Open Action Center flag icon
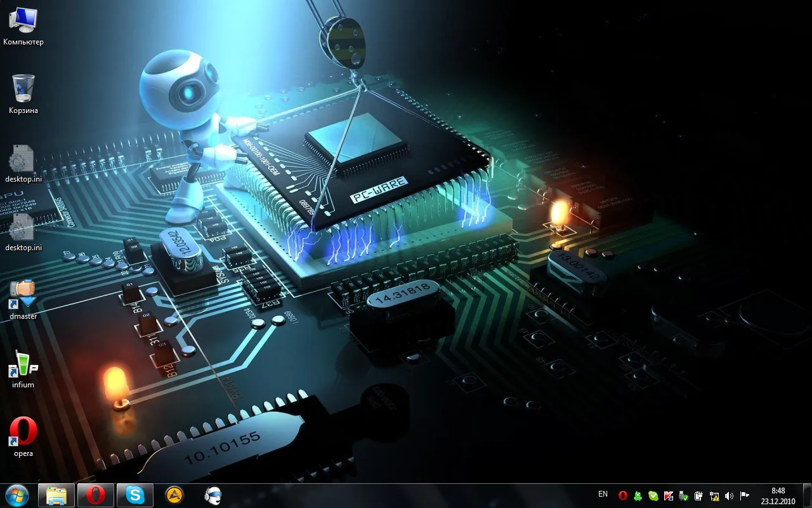 (745, 496)
